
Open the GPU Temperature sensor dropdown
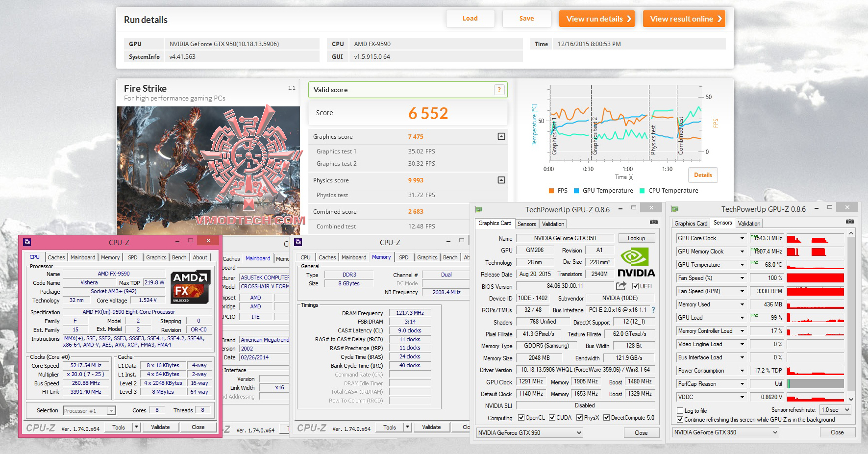742,265
